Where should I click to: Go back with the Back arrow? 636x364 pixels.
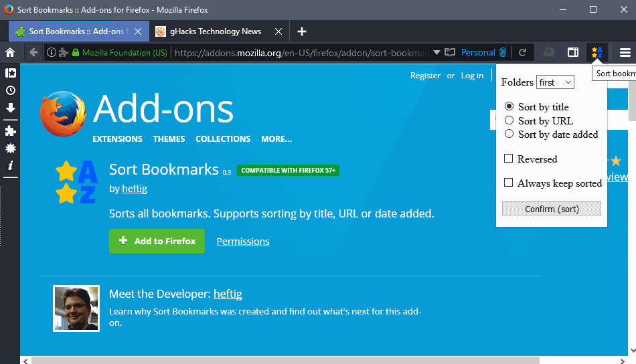[x=33, y=52]
